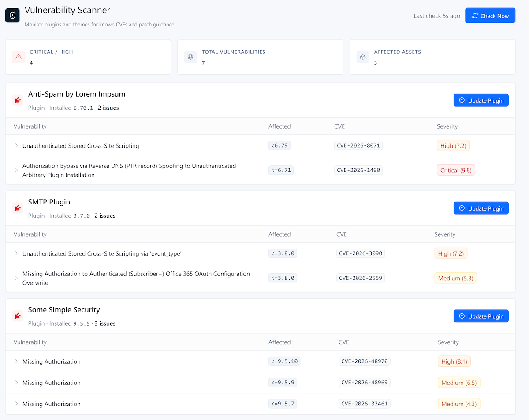Viewport: 529px width, 420px height.
Task: Click the Affected Assets cube icon
Action: tap(363, 57)
